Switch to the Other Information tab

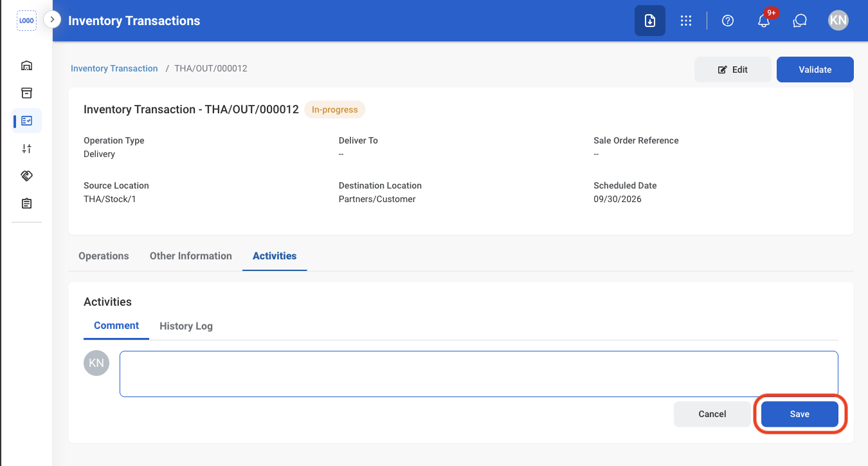191,256
